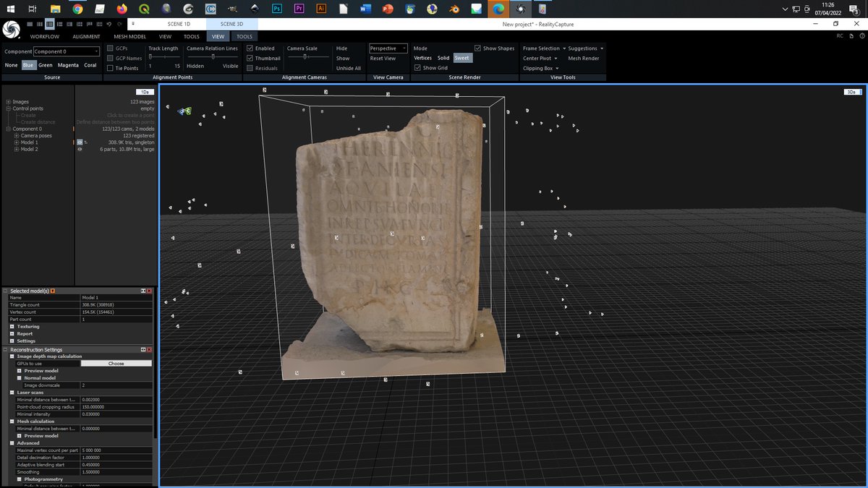Enable the Tie Points checkbox
Image resolution: width=868 pixels, height=488 pixels.
coord(110,68)
